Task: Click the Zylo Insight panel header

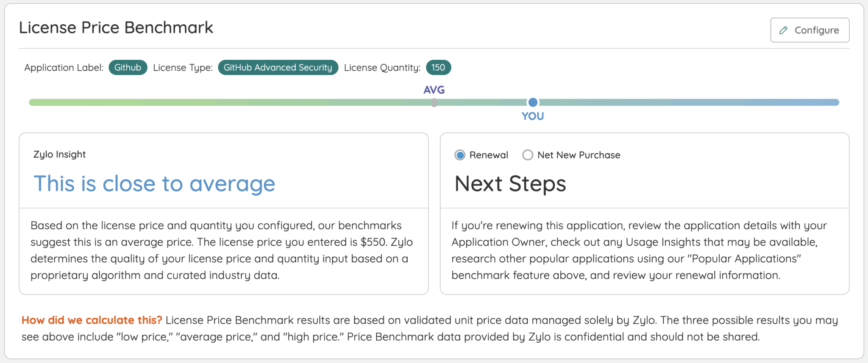Action: pos(59,154)
